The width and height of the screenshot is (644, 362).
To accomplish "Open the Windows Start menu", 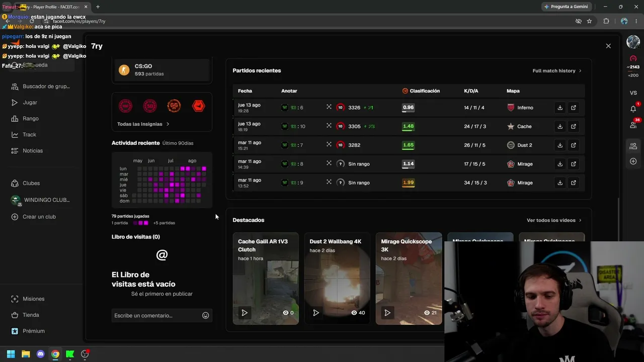I will tap(11, 354).
